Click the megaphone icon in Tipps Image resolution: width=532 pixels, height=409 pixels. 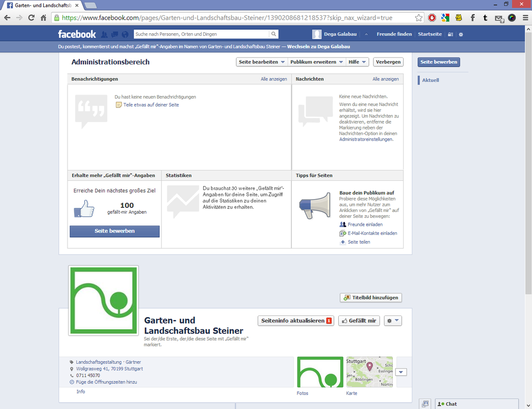[315, 206]
